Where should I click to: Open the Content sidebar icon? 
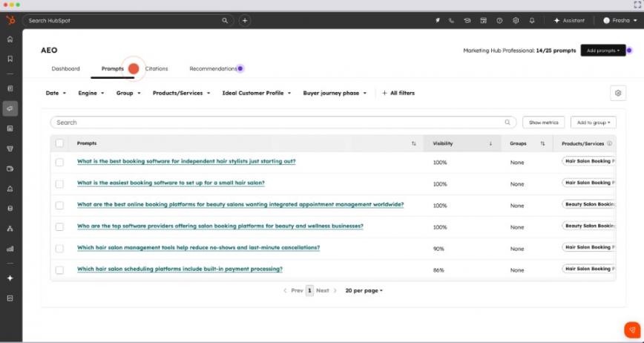point(10,128)
